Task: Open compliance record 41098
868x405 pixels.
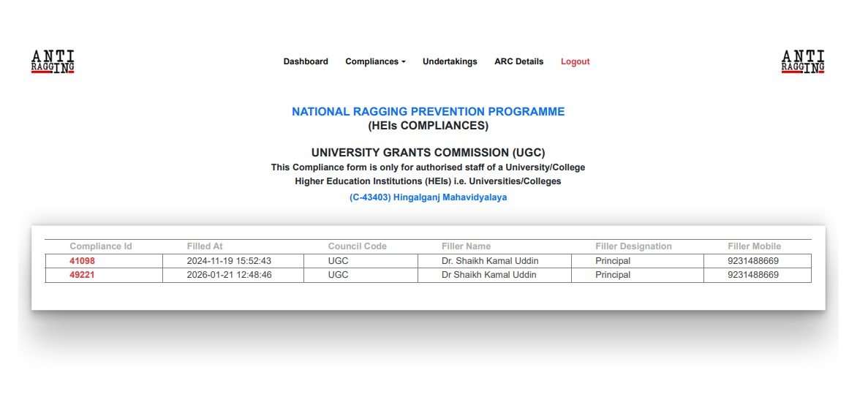Action: 82,261
